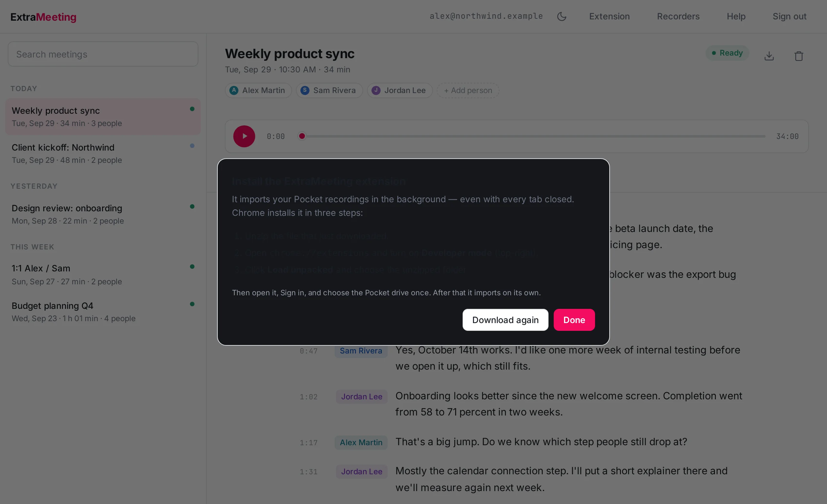Click the audio timeline track midpoint
The width and height of the screenshot is (827, 504).
pos(532,136)
